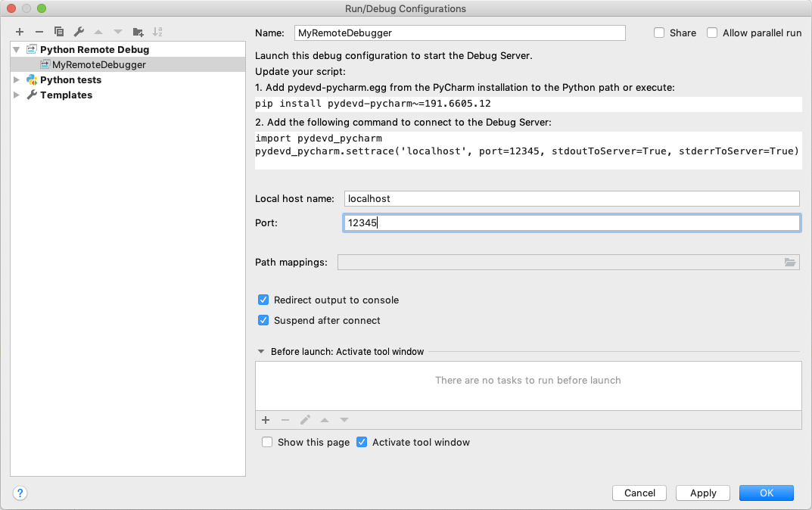This screenshot has width=812, height=510.
Task: Copy the configuration with the duplicate icon
Action: [58, 32]
